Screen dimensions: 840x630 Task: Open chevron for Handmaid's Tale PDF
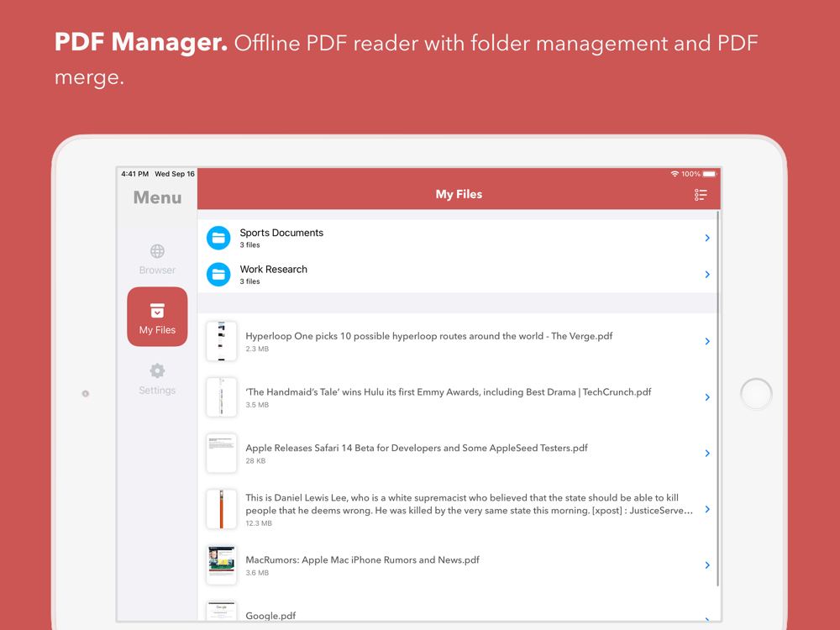coord(707,397)
